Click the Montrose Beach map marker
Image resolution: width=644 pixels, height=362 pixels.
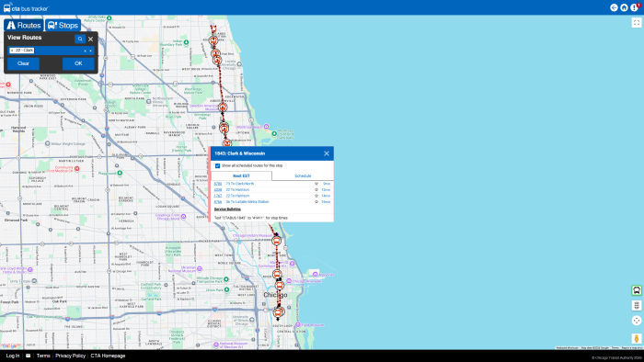266,127
